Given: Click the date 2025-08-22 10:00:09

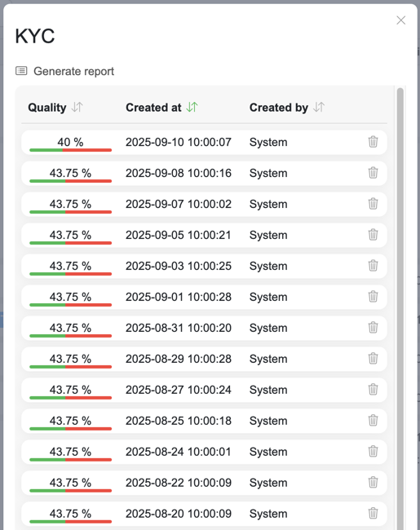Looking at the screenshot, I should pyautogui.click(x=179, y=483).
